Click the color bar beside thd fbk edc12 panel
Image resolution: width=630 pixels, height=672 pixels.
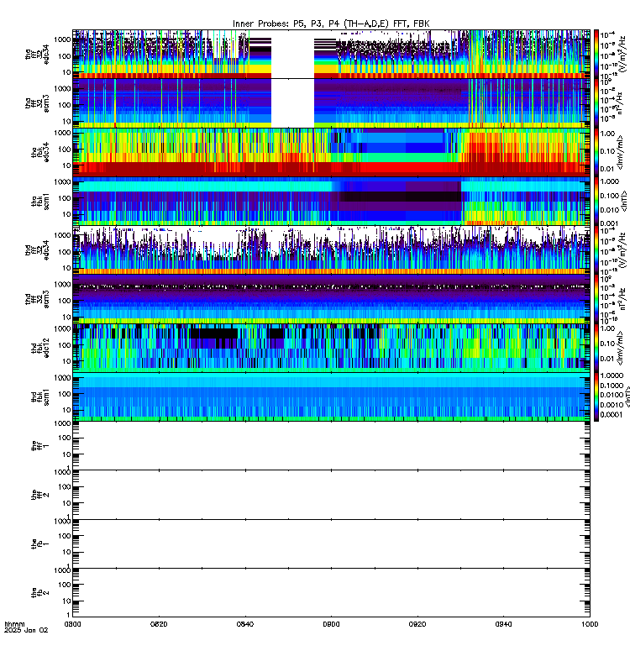(x=596, y=348)
